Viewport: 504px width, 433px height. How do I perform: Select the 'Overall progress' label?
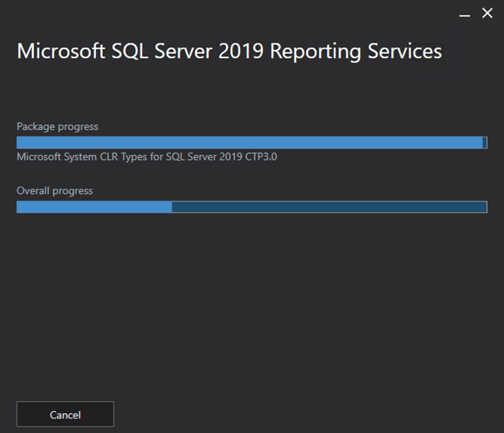[54, 190]
